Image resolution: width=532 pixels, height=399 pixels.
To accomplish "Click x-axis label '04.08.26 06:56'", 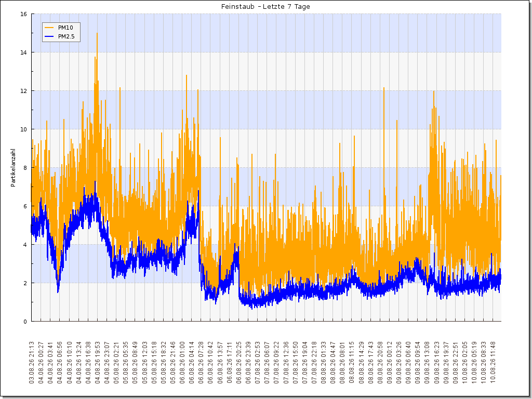I will [60, 362].
